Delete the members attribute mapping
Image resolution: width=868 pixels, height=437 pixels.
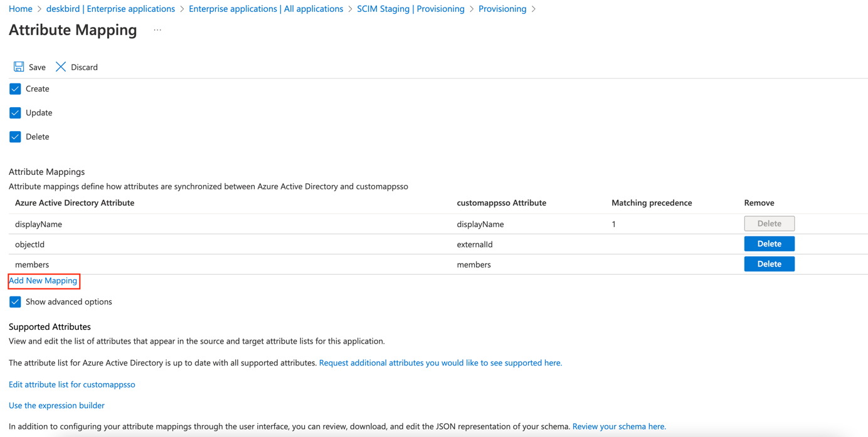point(769,264)
